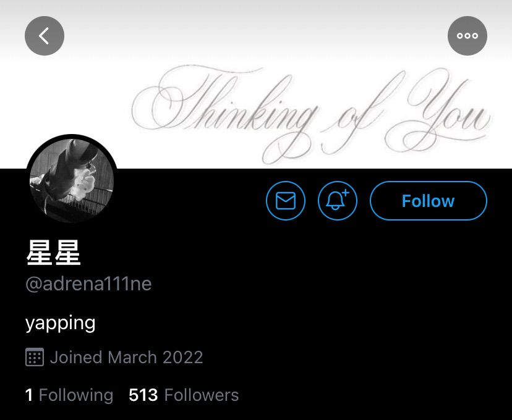
Task: Open the Followers list
Action: point(184,395)
